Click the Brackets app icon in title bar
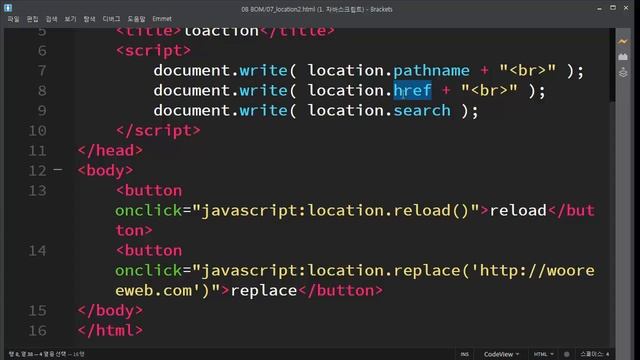Viewport: 640px width, 360px height. coord(8,7)
